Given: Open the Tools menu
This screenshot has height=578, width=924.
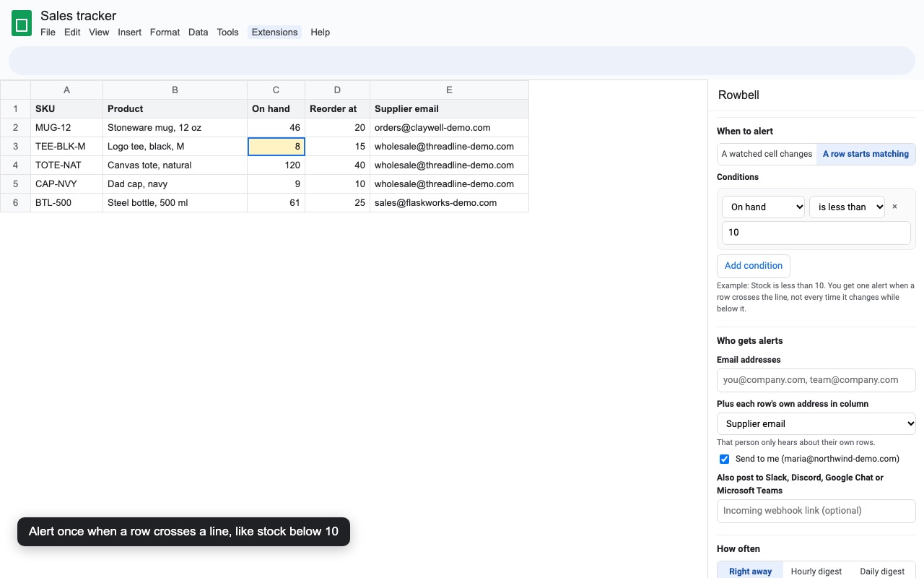Looking at the screenshot, I should pos(227,32).
